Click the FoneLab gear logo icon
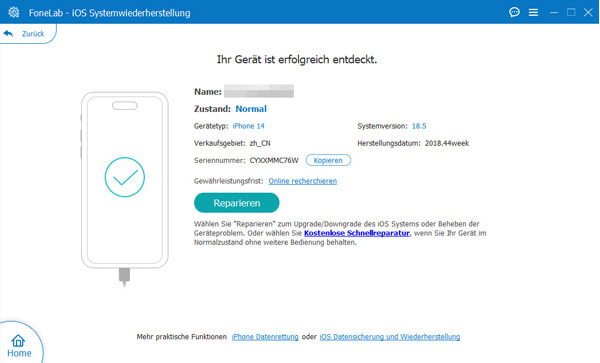 coord(14,12)
